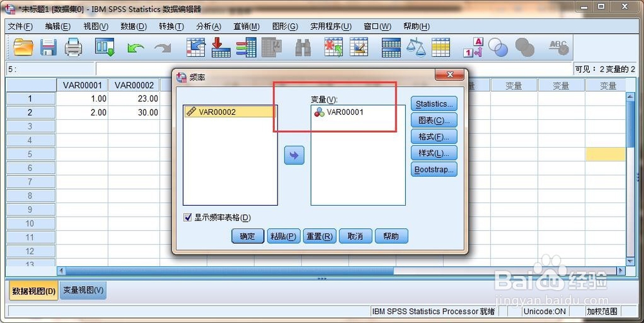Redo the last undone action
This screenshot has height=323, width=644.
pyautogui.click(x=163, y=48)
